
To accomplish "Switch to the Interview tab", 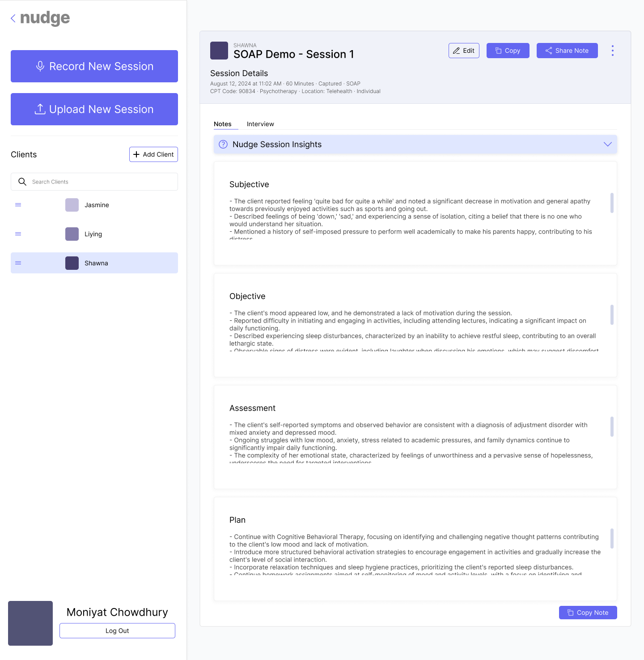I will click(x=260, y=124).
